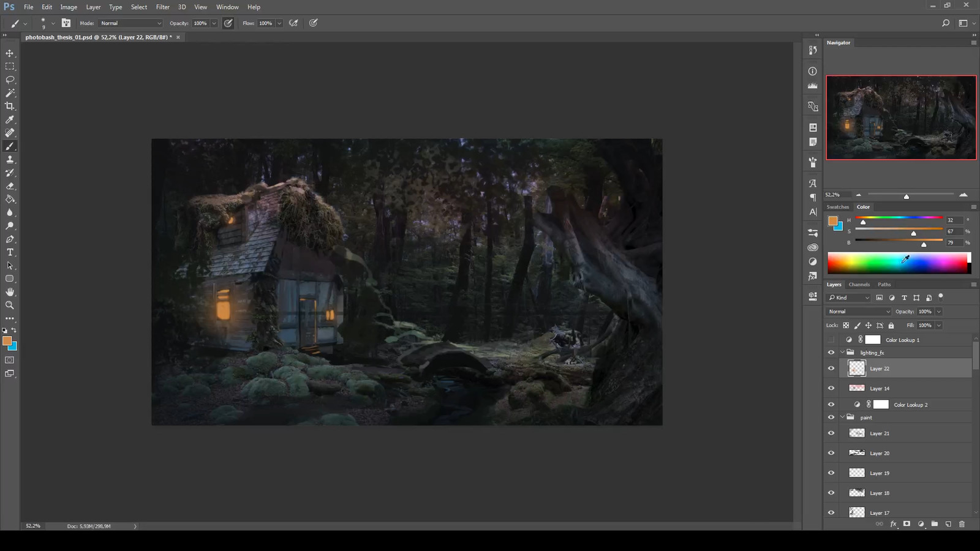This screenshot has height=551, width=980.
Task: Open the brush preset picker arrow
Action: point(53,23)
